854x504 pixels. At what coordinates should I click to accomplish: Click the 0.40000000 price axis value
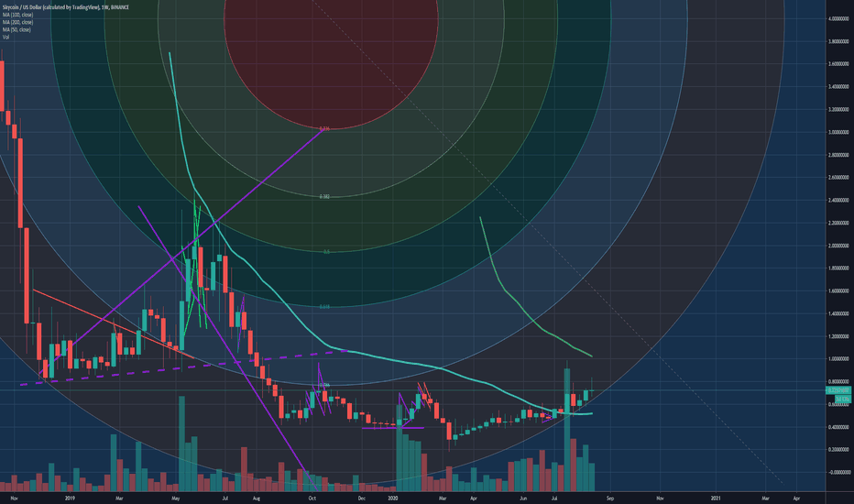click(x=838, y=427)
